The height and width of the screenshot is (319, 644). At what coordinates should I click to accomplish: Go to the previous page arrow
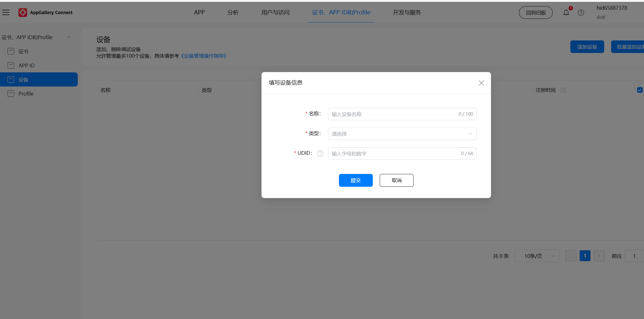pyautogui.click(x=571, y=256)
